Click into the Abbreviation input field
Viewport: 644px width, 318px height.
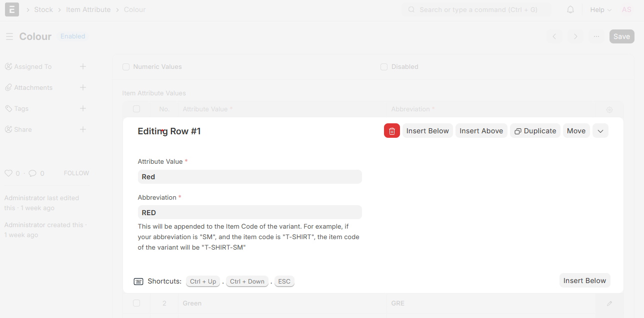249,213
